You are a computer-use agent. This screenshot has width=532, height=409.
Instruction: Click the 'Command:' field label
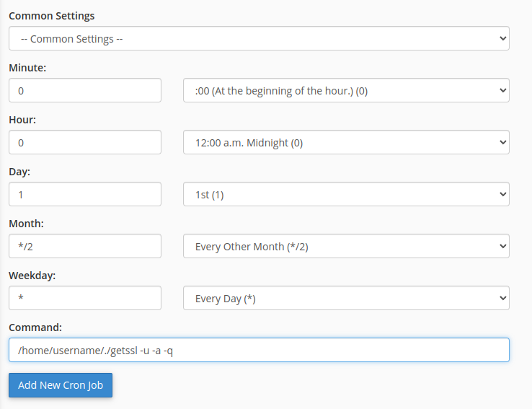pos(35,327)
